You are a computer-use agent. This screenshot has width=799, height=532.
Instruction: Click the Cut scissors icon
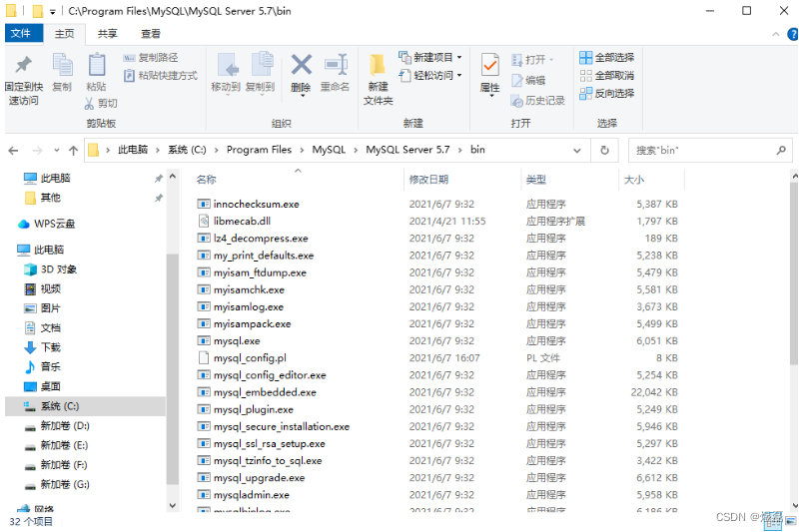pos(89,104)
